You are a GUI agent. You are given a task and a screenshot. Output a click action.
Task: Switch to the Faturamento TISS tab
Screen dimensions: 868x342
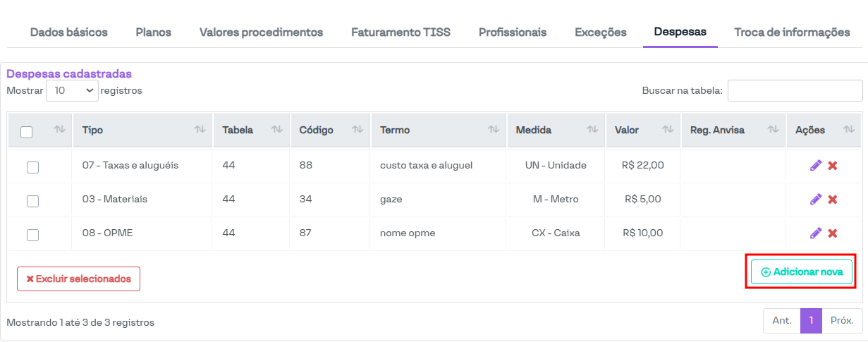pyautogui.click(x=401, y=32)
